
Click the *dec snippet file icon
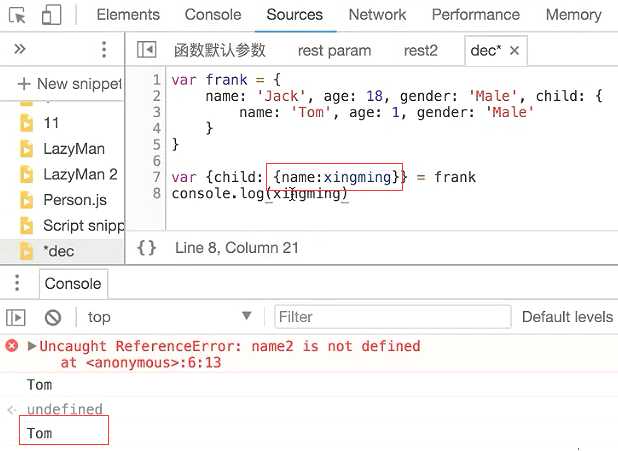click(26, 252)
